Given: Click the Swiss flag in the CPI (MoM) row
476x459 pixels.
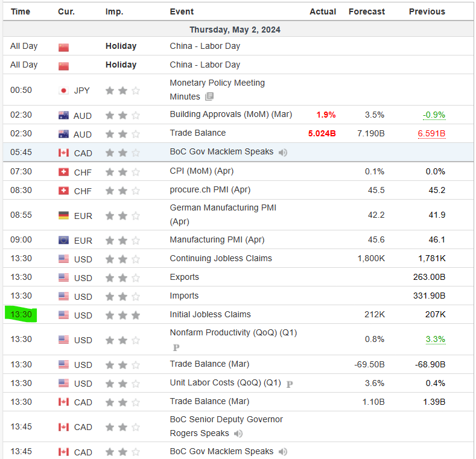Looking at the screenshot, I should (63, 172).
